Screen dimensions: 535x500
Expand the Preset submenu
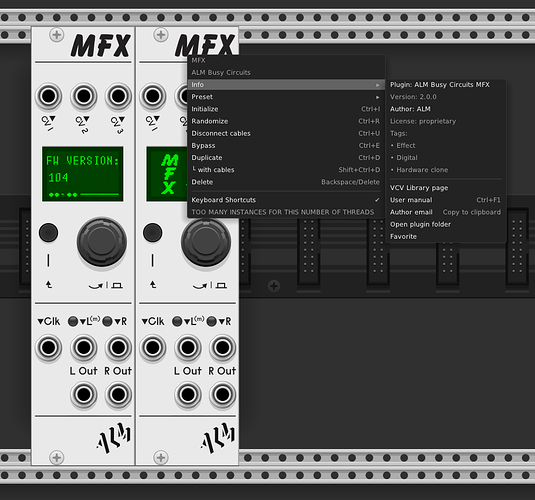[286, 97]
